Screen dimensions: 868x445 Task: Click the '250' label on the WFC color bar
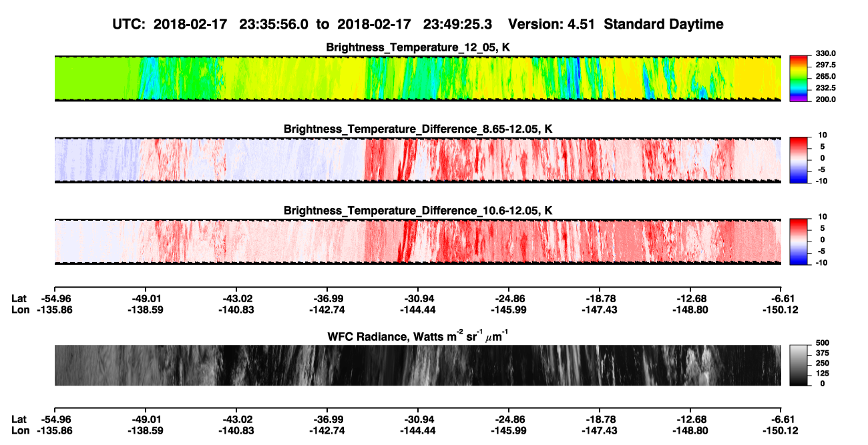[824, 363]
